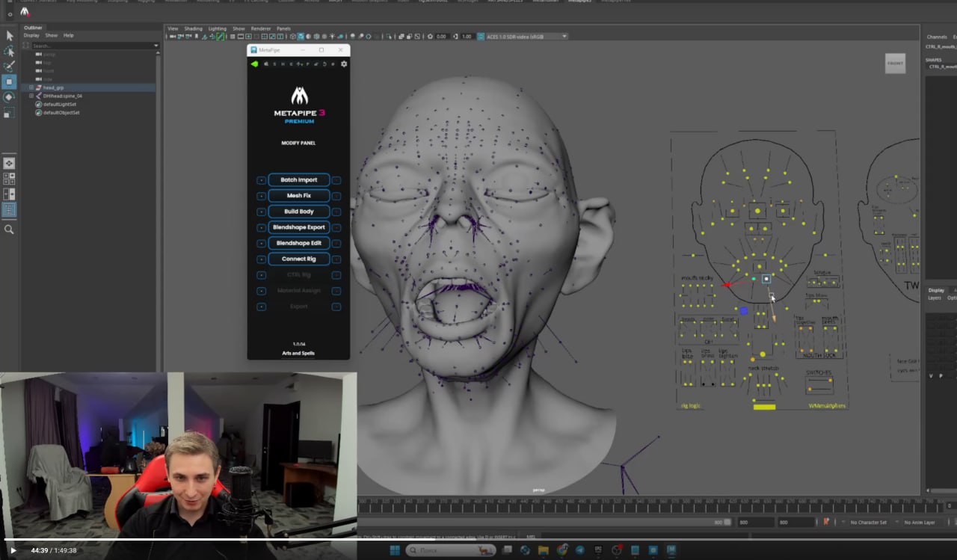The width and height of the screenshot is (957, 560).
Task: Click the MetaPipe 3 Premium logo
Action: [x=299, y=105]
